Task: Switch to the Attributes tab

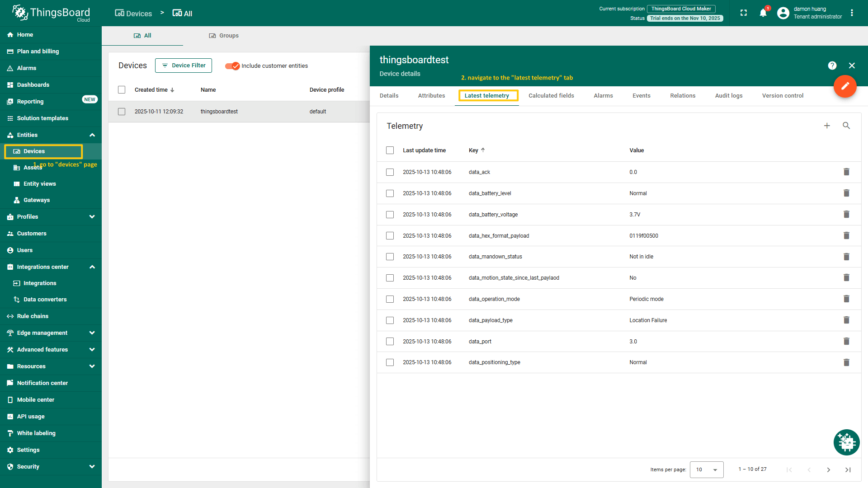Action: tap(431, 96)
